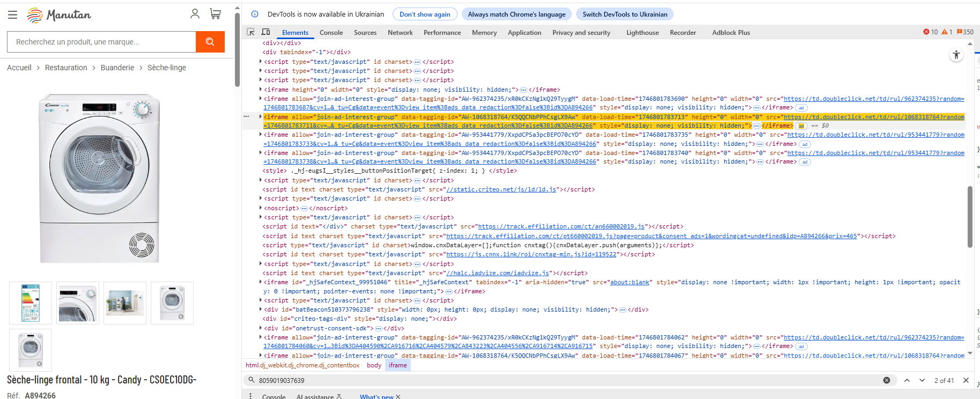This screenshot has width=980, height=399.
Task: Click the webpage vertical scrollbar thumb
Action: point(237,49)
